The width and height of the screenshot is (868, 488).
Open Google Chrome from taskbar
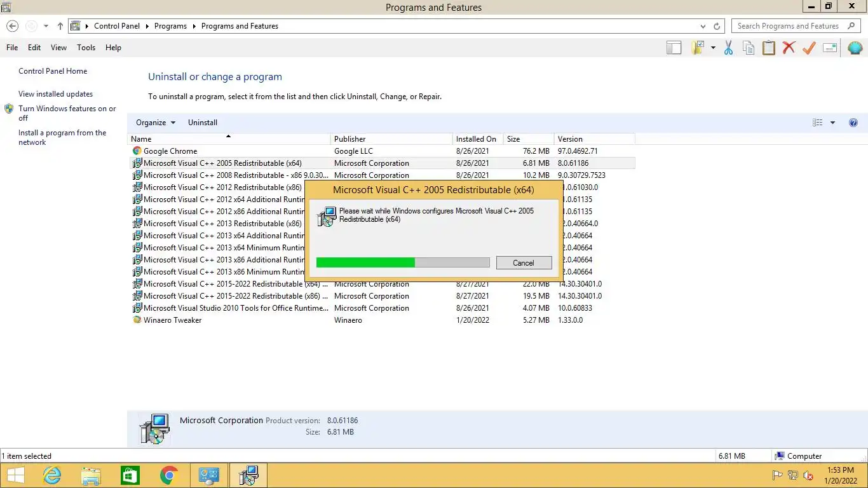coord(169,475)
